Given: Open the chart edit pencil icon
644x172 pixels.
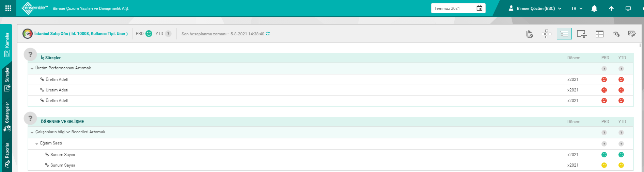Looking at the screenshot, I should [x=632, y=34].
